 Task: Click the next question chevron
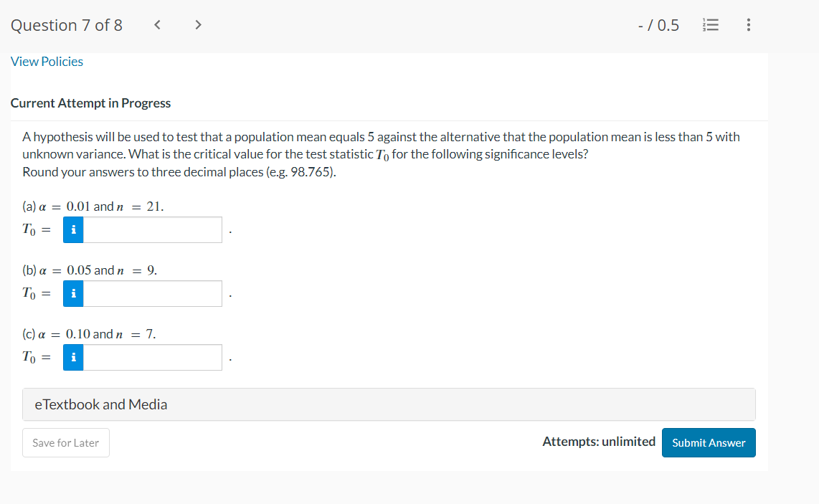[x=197, y=24]
